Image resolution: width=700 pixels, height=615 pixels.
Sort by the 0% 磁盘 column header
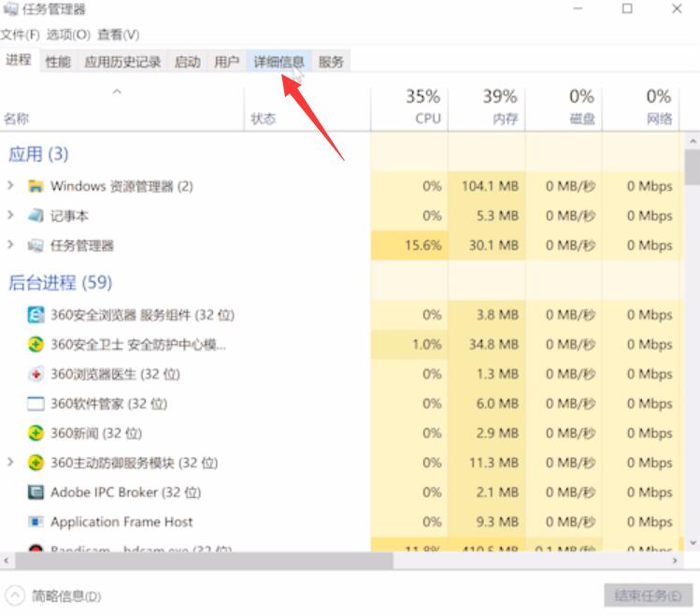(x=564, y=107)
